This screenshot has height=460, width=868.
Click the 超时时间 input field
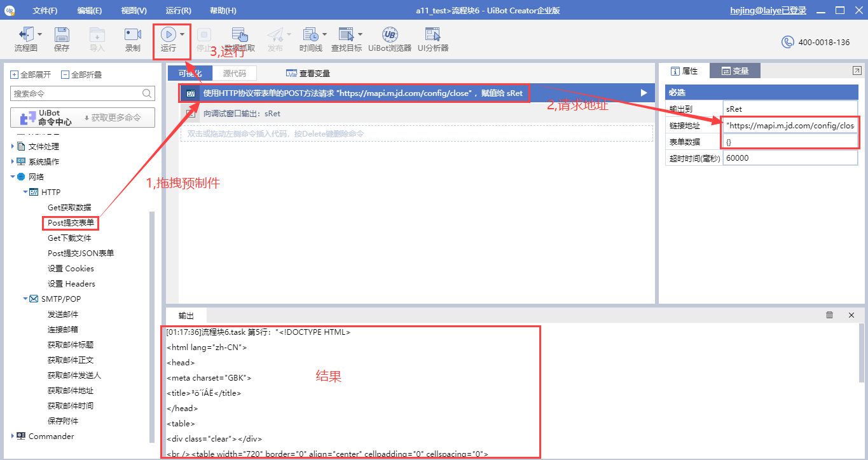pyautogui.click(x=790, y=158)
